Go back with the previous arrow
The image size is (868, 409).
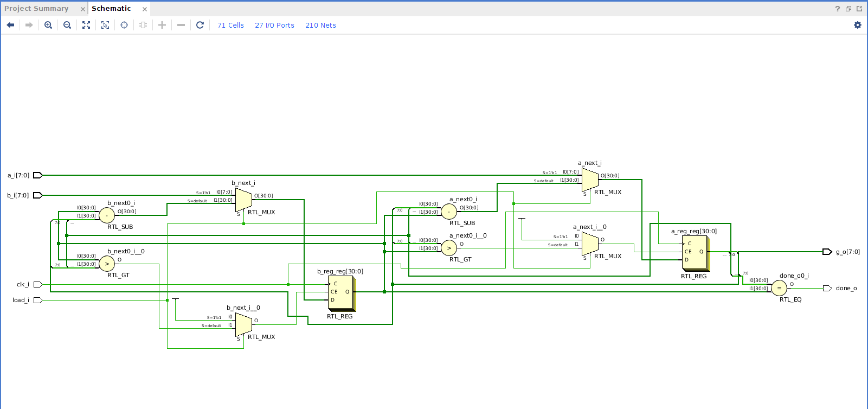tap(10, 25)
